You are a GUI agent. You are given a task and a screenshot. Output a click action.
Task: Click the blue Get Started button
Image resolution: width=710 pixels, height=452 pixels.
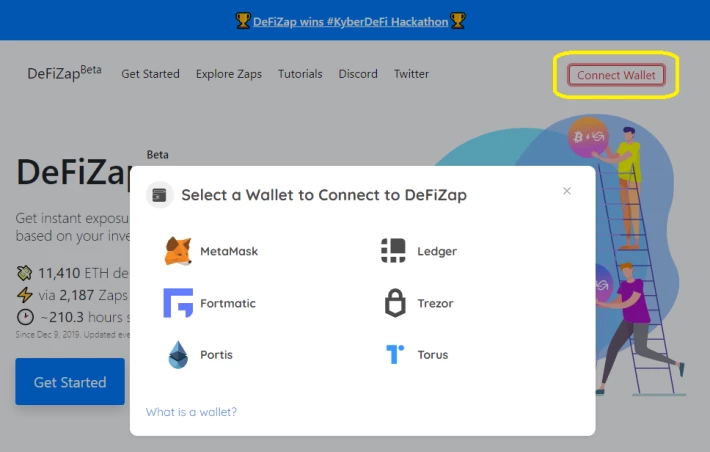(x=70, y=381)
